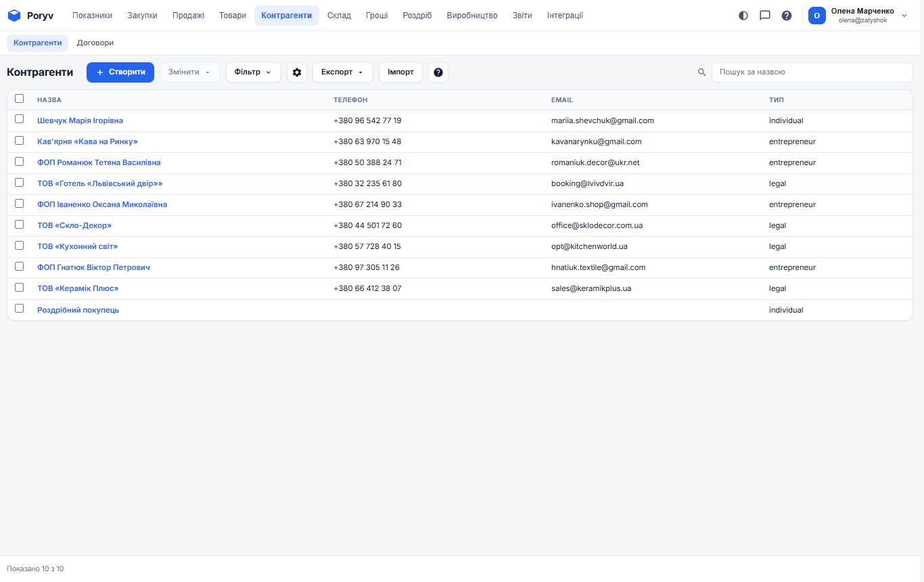Open the Експорт dropdown menu
The width and height of the screenshot is (924, 582).
click(343, 72)
